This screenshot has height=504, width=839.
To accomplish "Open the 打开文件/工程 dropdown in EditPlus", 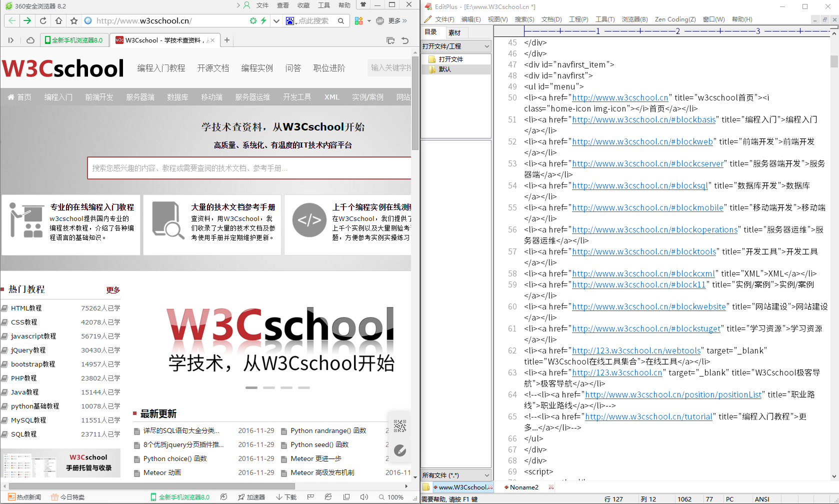I will click(x=456, y=46).
